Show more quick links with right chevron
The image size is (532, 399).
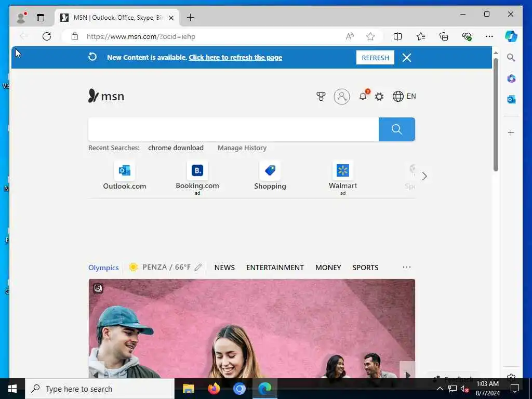[x=424, y=176]
